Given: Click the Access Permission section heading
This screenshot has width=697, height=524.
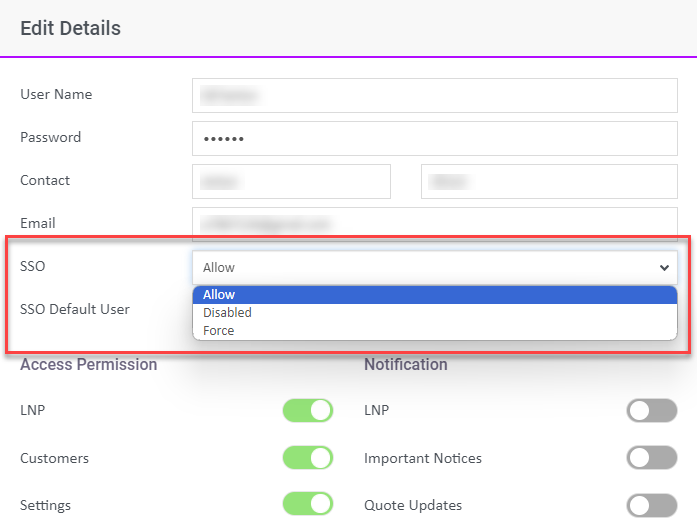Looking at the screenshot, I should [88, 365].
